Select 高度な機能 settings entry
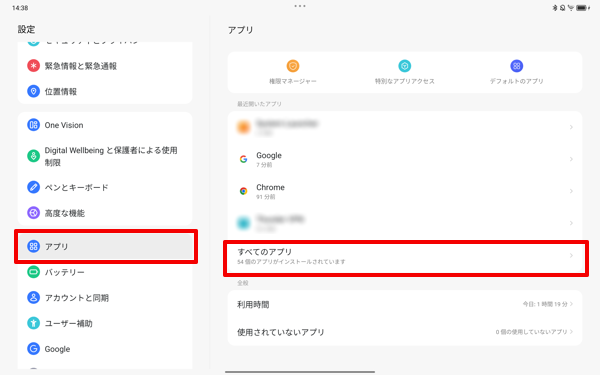 [105, 213]
